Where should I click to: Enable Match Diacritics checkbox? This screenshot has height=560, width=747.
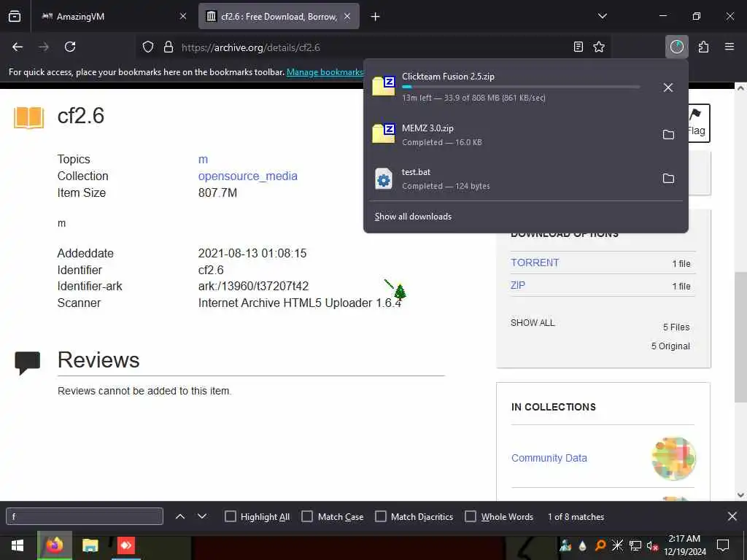tap(381, 517)
